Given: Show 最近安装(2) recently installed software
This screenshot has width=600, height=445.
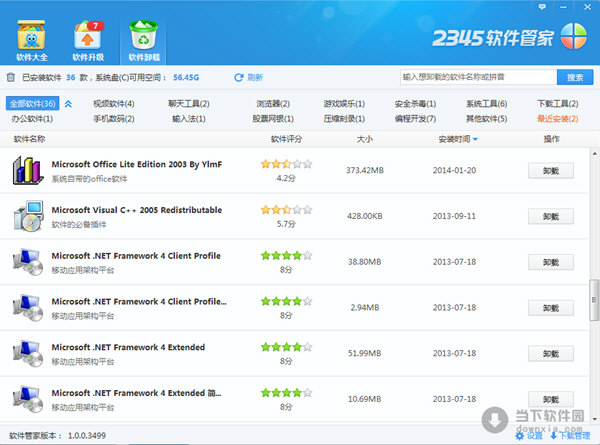Looking at the screenshot, I should 558,119.
